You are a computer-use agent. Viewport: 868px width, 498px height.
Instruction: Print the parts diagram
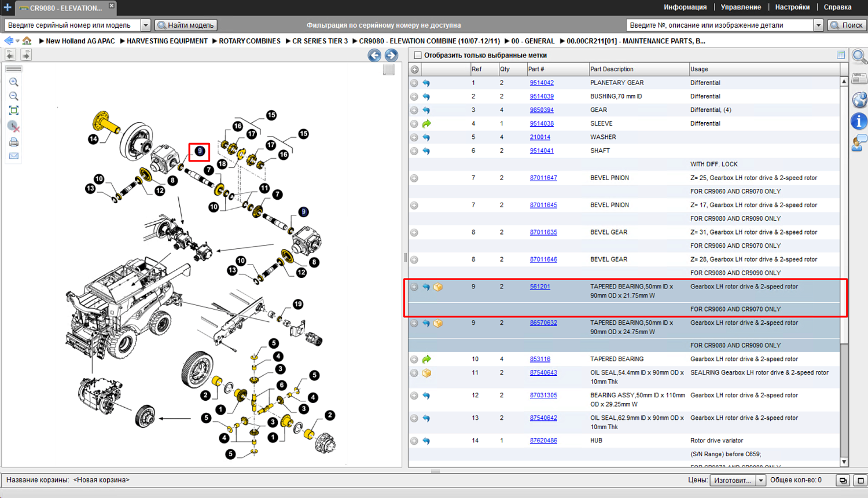point(14,142)
